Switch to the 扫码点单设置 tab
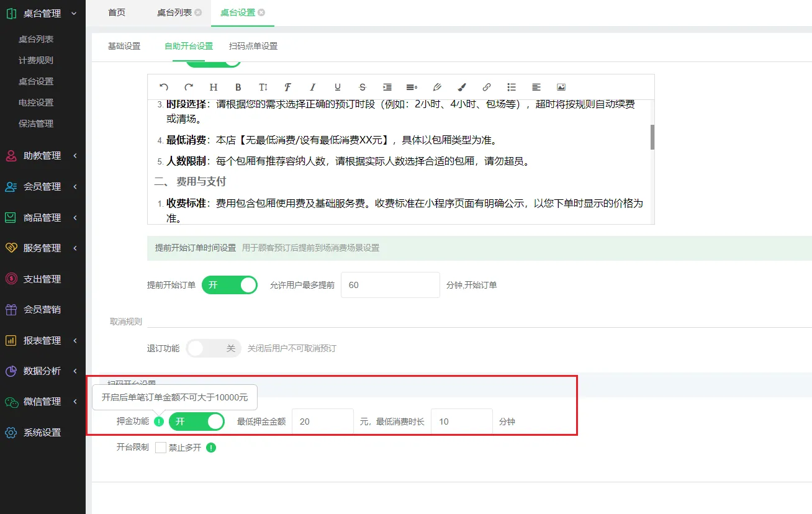Screen dimensions: 812x514 tap(253, 46)
